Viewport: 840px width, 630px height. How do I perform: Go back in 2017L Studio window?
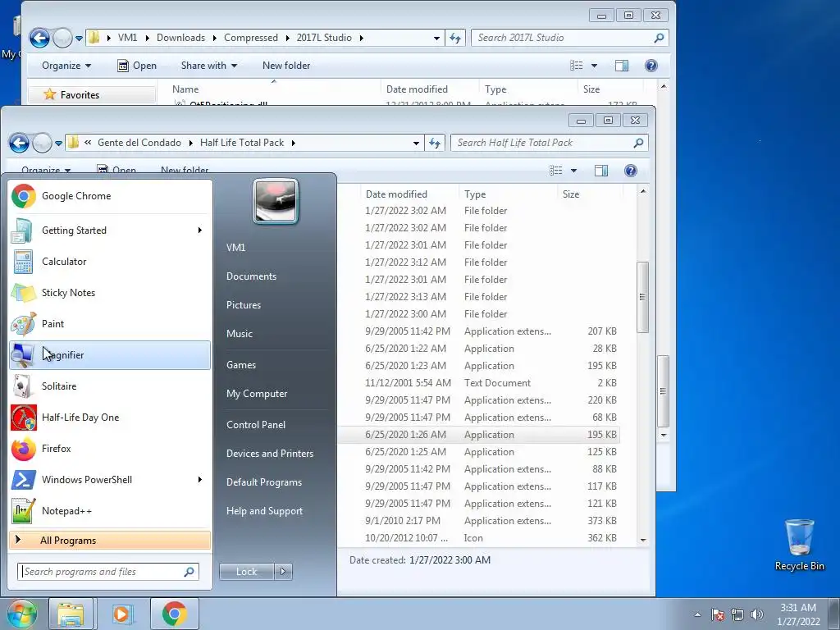point(39,38)
